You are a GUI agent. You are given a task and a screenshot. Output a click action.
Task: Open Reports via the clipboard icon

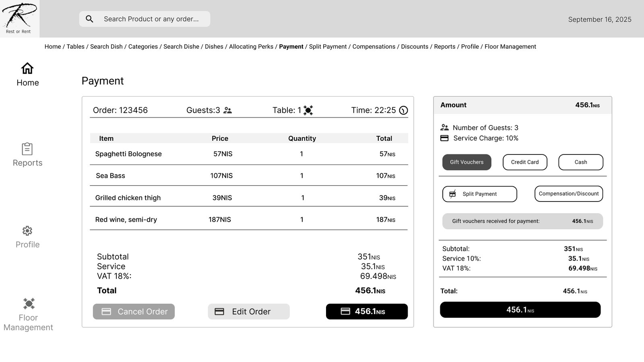27,149
